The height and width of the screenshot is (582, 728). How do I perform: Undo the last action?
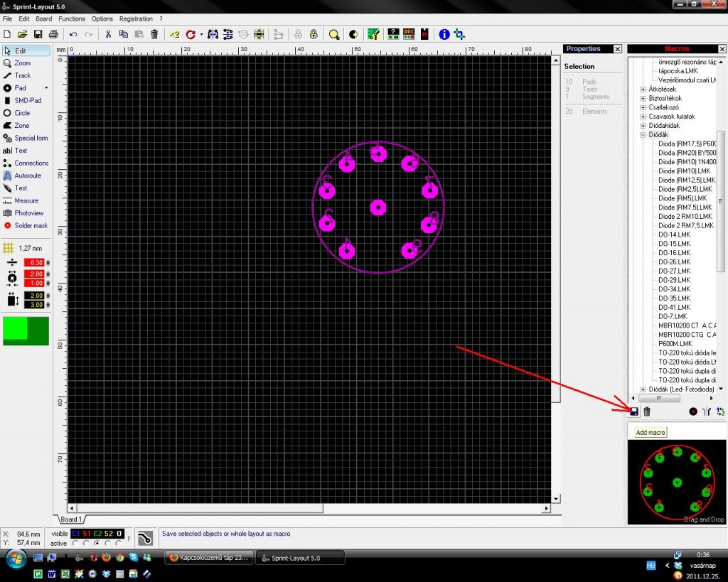73,34
